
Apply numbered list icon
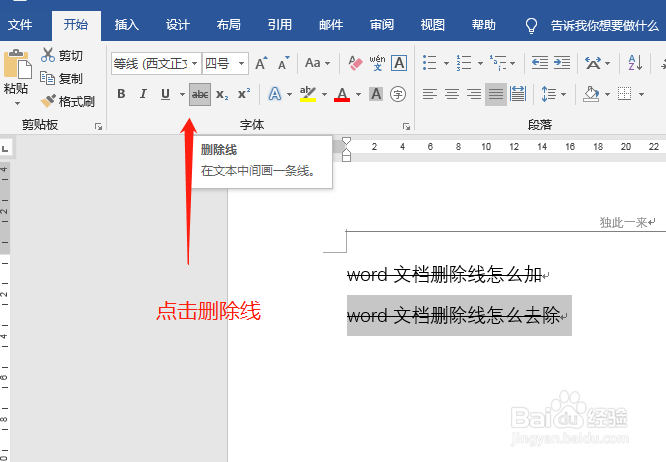pos(464,63)
